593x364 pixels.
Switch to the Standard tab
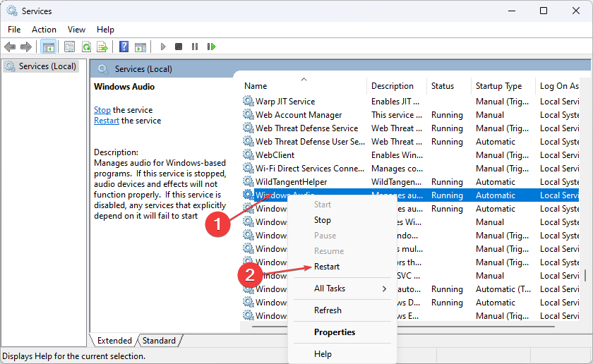159,341
